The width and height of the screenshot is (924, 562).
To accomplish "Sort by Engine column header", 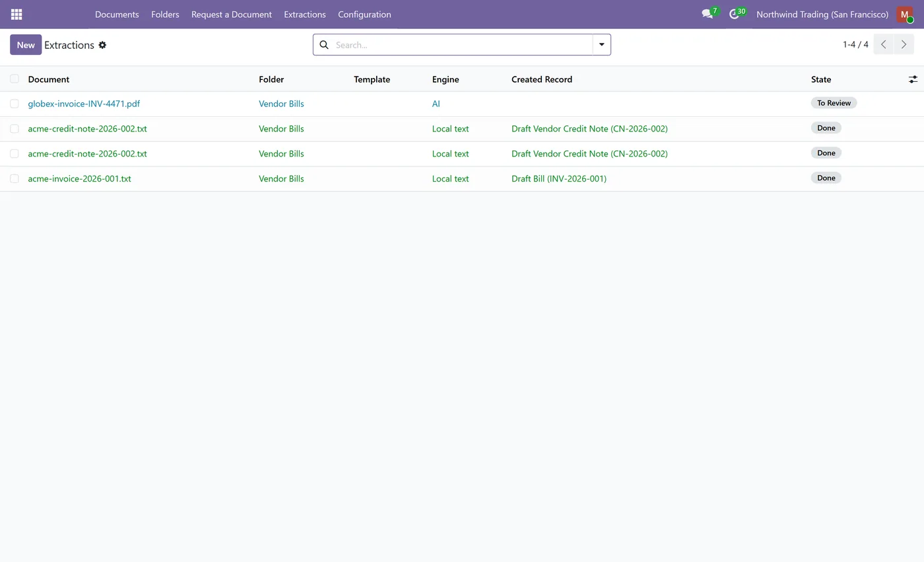I will (x=445, y=79).
